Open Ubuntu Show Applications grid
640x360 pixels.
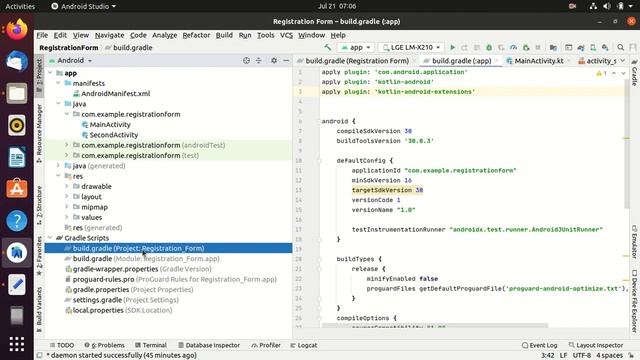coord(17,344)
